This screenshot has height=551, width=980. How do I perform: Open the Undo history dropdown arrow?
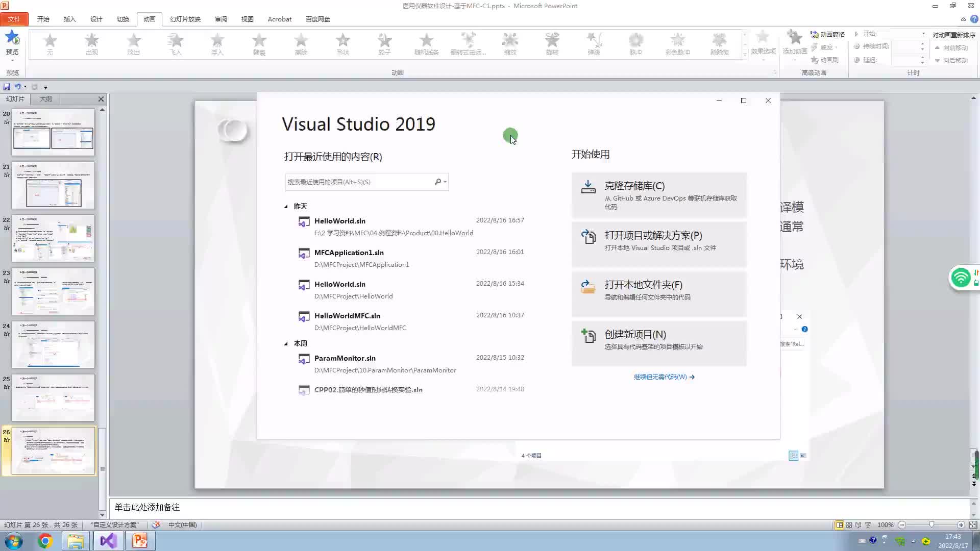25,87
